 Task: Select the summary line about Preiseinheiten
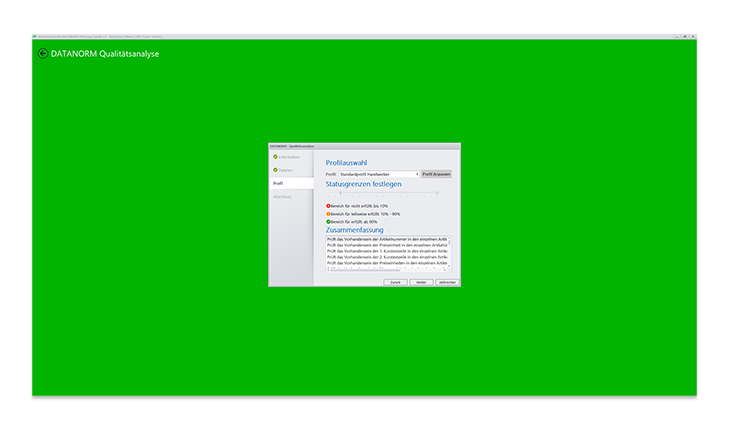point(387,263)
